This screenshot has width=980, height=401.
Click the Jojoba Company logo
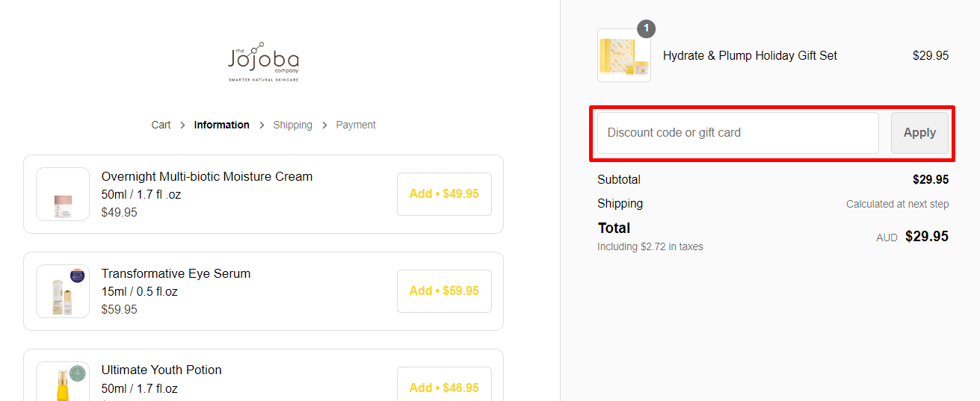coord(263,61)
